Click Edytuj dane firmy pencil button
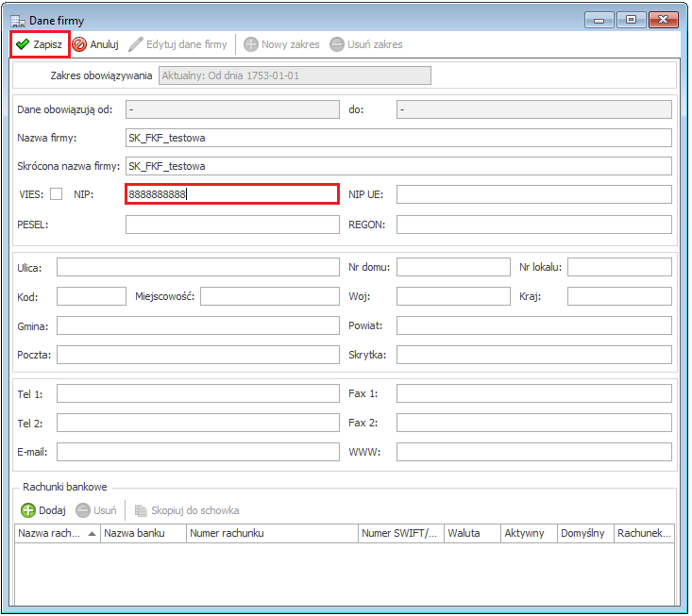 point(177,44)
